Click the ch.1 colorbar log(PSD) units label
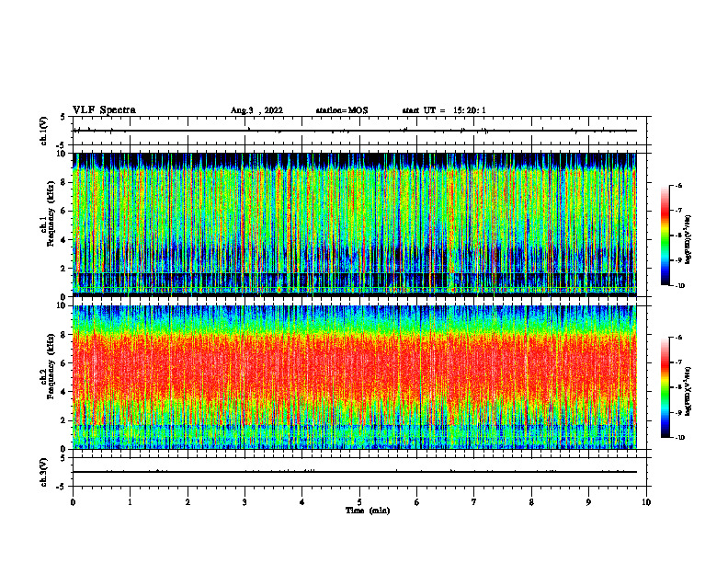Screen dimensions: 728x563 (688, 240)
